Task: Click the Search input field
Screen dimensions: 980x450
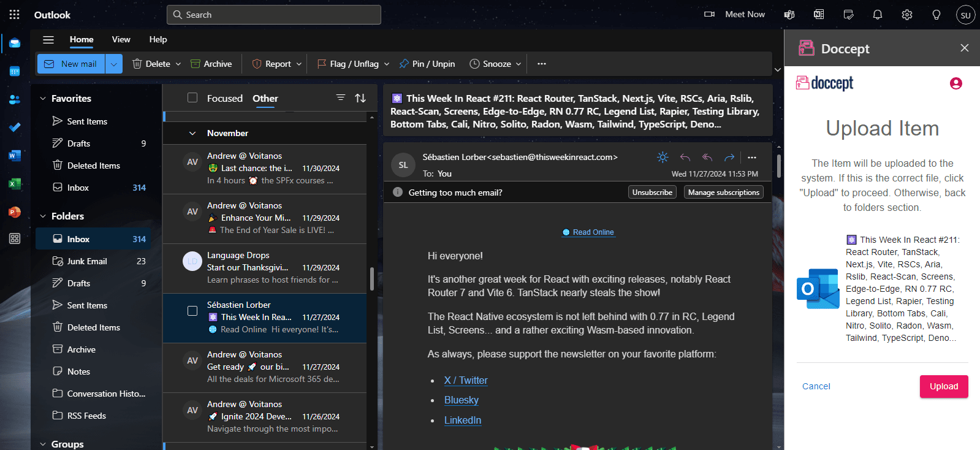Action: tap(274, 15)
